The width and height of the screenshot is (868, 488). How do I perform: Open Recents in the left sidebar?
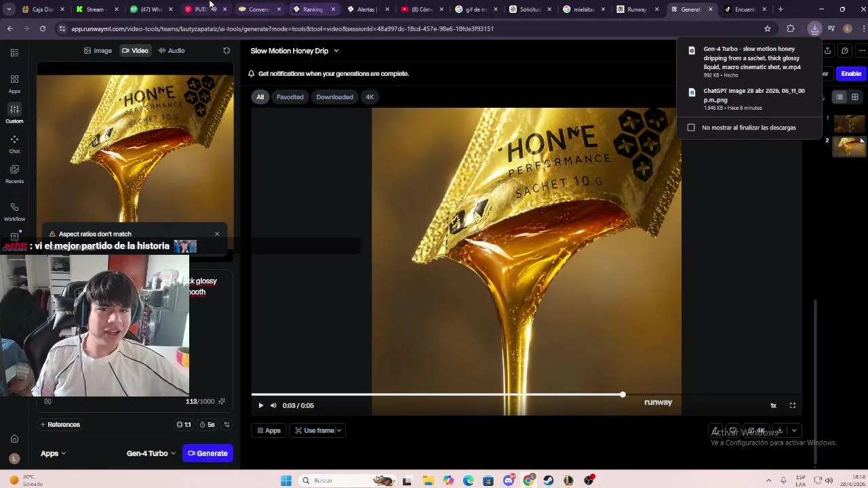click(14, 173)
